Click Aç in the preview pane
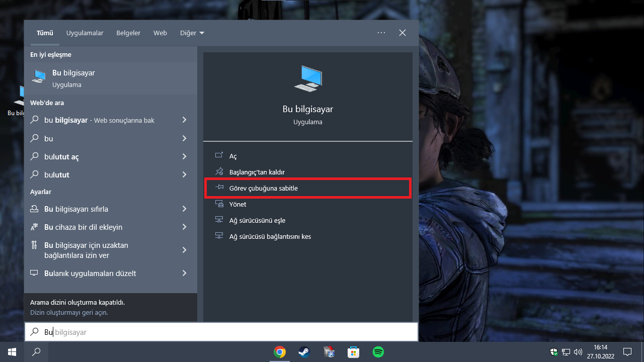Image resolution: width=644 pixels, height=362 pixels. [308, 156]
